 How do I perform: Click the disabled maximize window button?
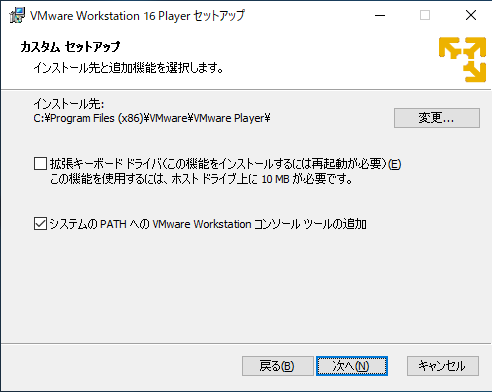(x=425, y=15)
